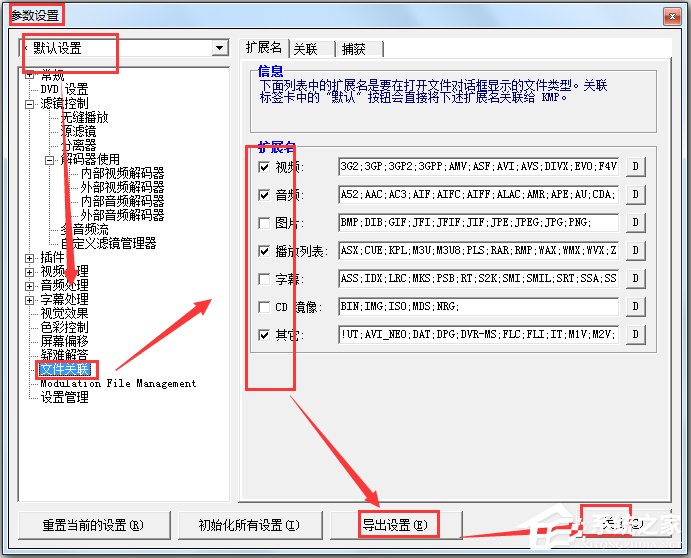
Task: Click the 重置当前的设置 button
Action: (94, 525)
